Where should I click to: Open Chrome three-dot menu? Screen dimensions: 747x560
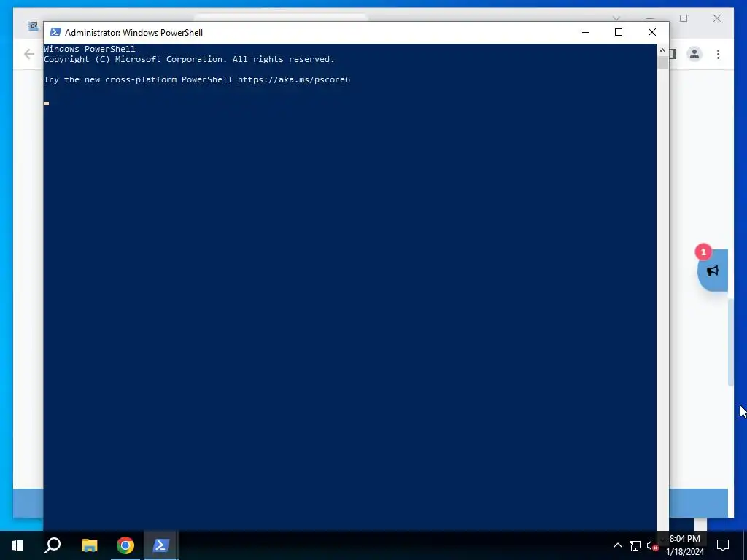click(x=718, y=54)
